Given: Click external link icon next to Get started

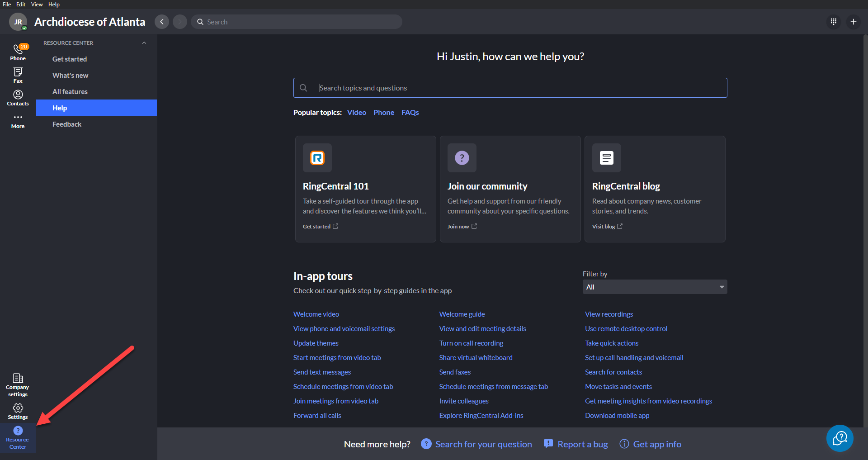Looking at the screenshot, I should pyautogui.click(x=335, y=226).
